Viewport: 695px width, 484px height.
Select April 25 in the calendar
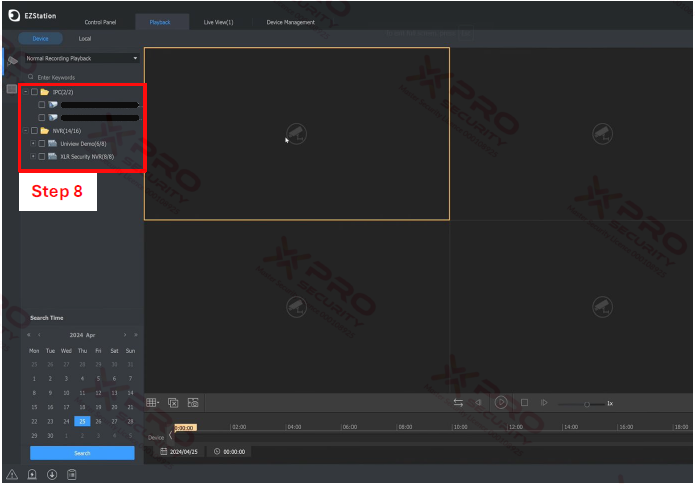click(82, 421)
